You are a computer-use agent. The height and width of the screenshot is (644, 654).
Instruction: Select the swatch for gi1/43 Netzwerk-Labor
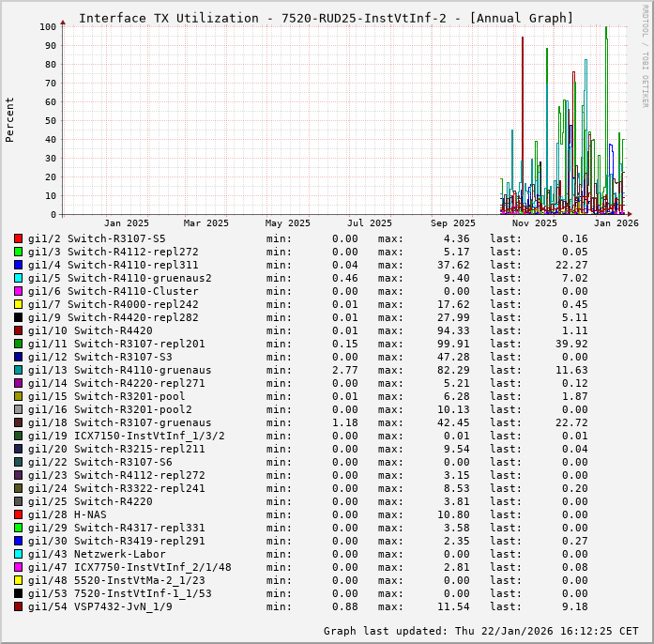(x=18, y=554)
